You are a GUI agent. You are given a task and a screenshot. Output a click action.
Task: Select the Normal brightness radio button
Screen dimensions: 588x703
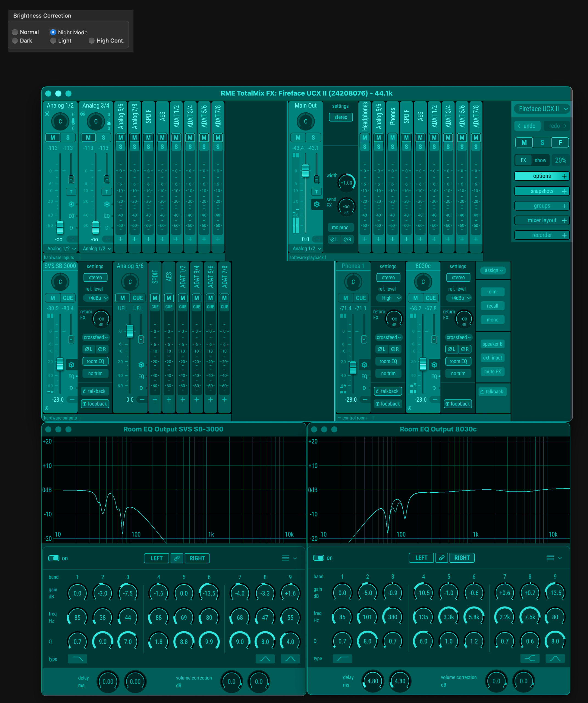15,32
